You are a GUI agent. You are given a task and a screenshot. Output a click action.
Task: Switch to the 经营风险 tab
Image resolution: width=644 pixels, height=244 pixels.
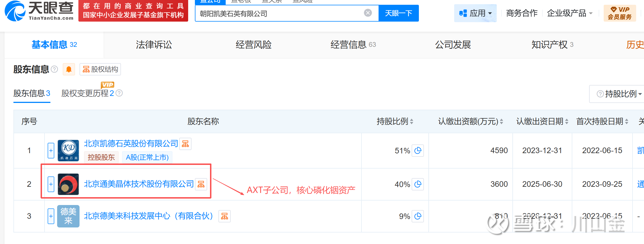tap(253, 45)
